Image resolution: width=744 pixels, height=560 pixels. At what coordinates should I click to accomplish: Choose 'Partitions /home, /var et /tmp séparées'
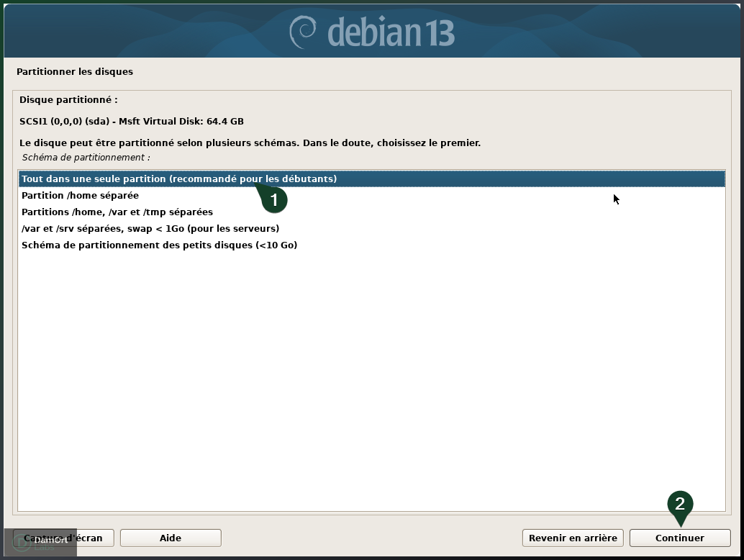click(x=117, y=212)
